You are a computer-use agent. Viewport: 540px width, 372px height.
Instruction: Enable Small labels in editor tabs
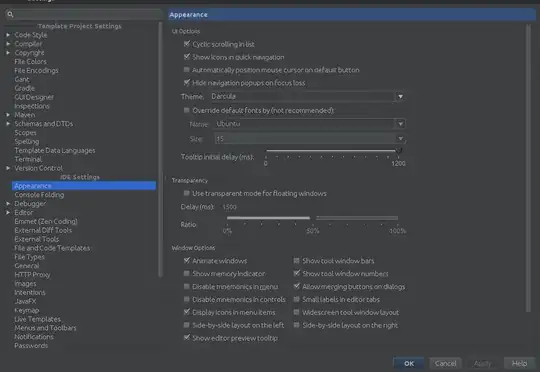click(x=297, y=299)
